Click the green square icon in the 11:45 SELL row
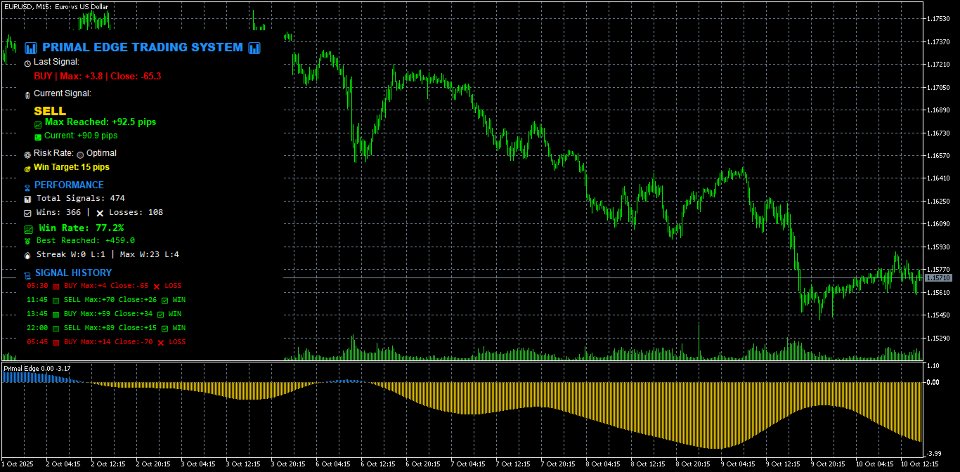This screenshot has height=472, width=960. click(x=56, y=301)
